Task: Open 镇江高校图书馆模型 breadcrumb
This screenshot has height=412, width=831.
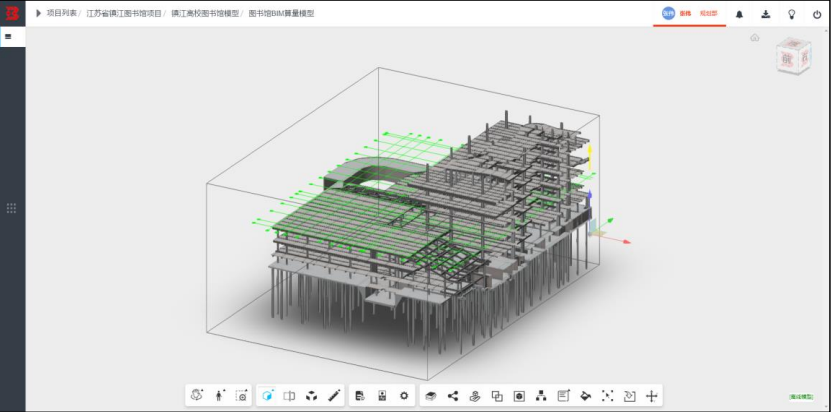Action: (x=205, y=13)
